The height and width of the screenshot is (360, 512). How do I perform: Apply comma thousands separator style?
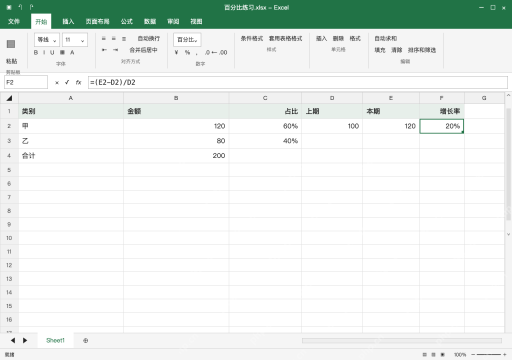197,53
